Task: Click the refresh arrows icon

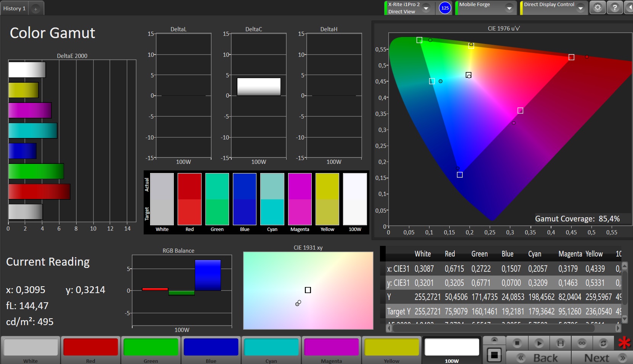Action: tap(603, 343)
